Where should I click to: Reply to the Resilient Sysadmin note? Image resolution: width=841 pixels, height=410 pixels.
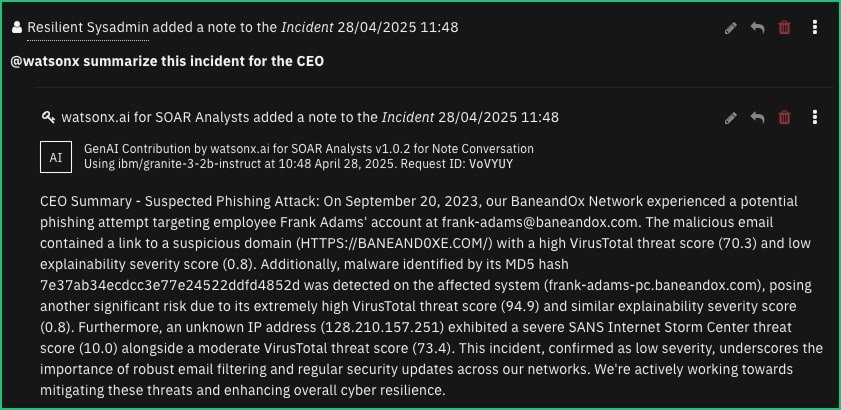(757, 27)
